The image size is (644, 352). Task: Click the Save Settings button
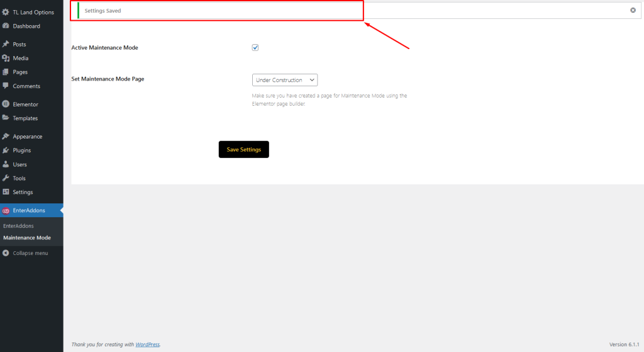(243, 149)
